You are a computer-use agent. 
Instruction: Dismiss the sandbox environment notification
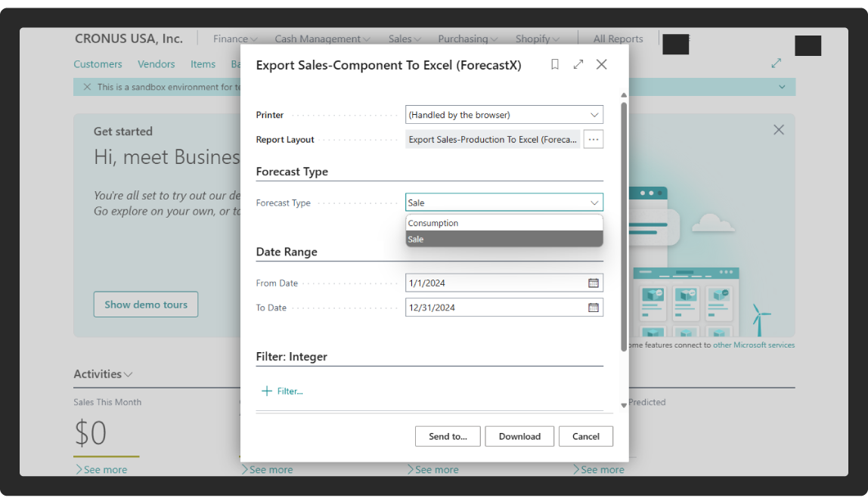[87, 87]
